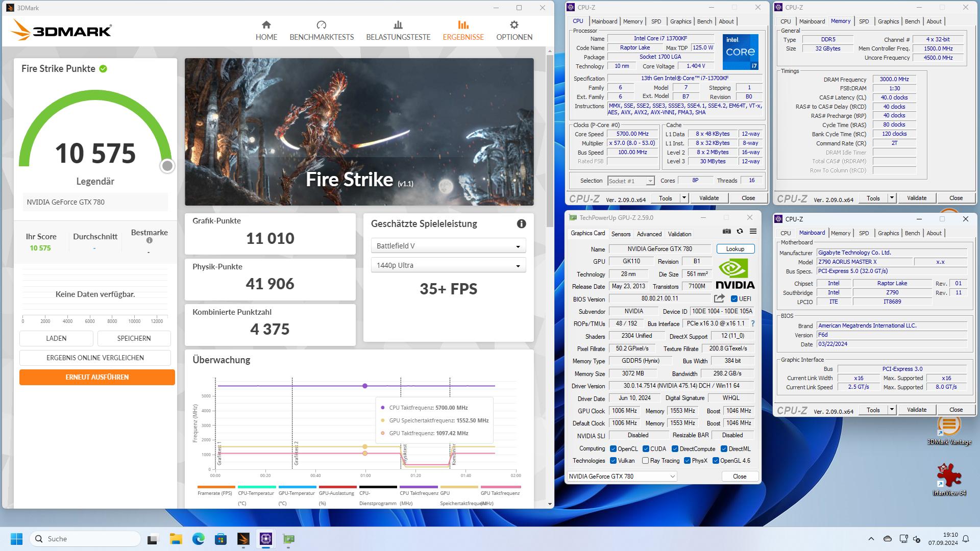The image size is (980, 551).
Task: Switch to GPU-Z taskbar icon
Action: point(289,539)
